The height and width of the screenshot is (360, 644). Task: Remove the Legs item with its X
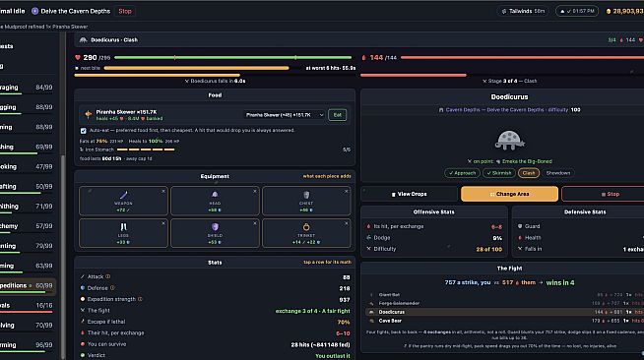pyautogui.click(x=163, y=223)
